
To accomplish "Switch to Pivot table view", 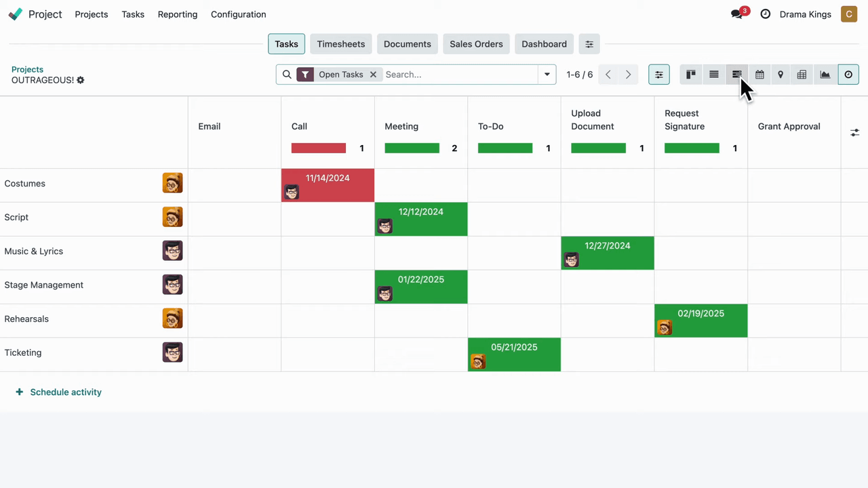I will tap(802, 75).
